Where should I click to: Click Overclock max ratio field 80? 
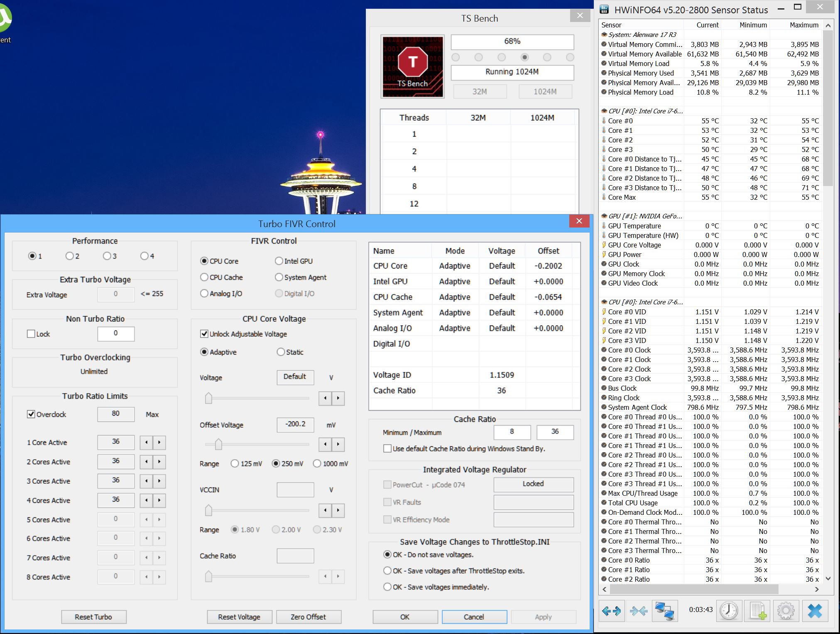click(116, 414)
